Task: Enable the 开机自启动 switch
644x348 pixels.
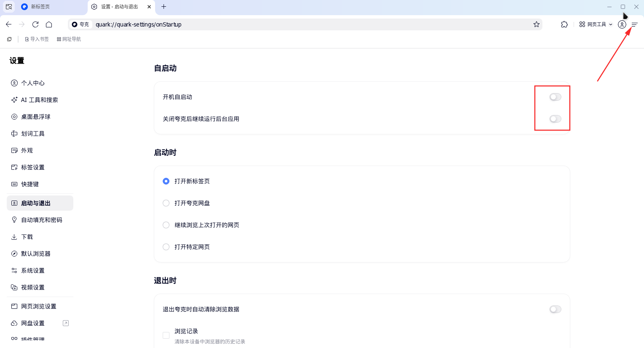Action: tap(555, 97)
